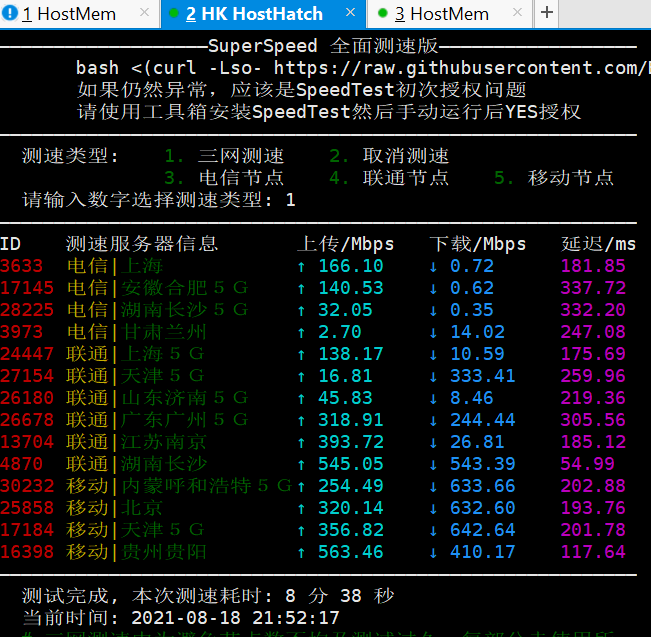Click server ID 3633
Image resolution: width=651 pixels, height=637 pixels.
point(22,266)
